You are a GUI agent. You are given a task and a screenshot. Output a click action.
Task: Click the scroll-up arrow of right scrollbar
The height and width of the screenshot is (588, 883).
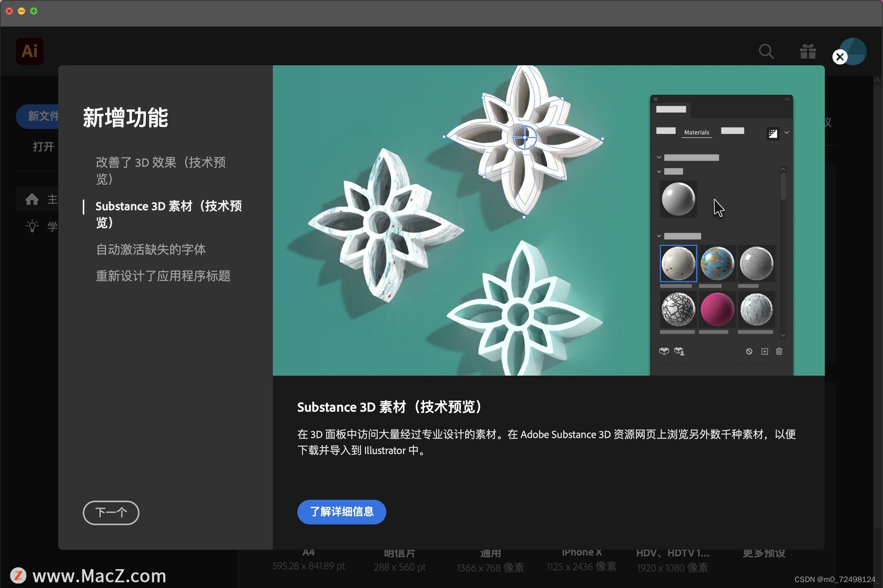coord(877,80)
